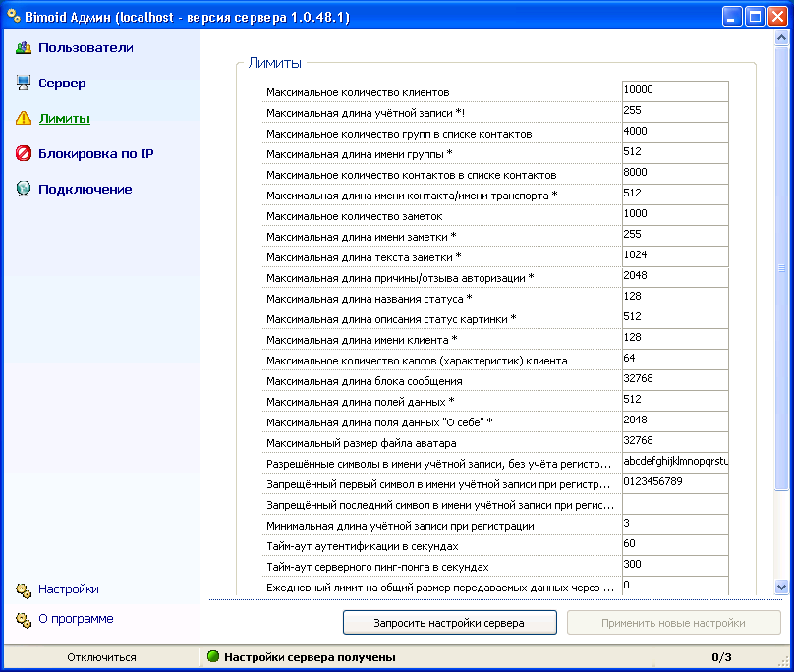Click the Блокировка по IP prohibition icon
The width and height of the screenshot is (794, 672).
pos(24,153)
